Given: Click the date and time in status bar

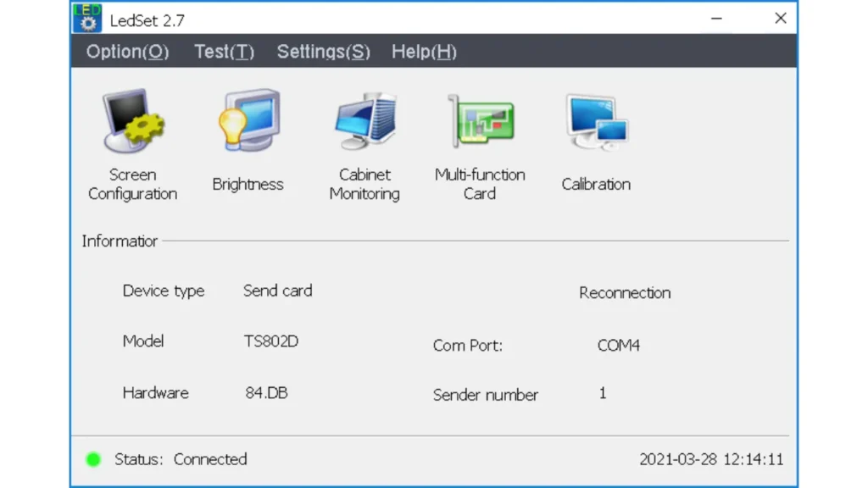Looking at the screenshot, I should click(x=711, y=459).
